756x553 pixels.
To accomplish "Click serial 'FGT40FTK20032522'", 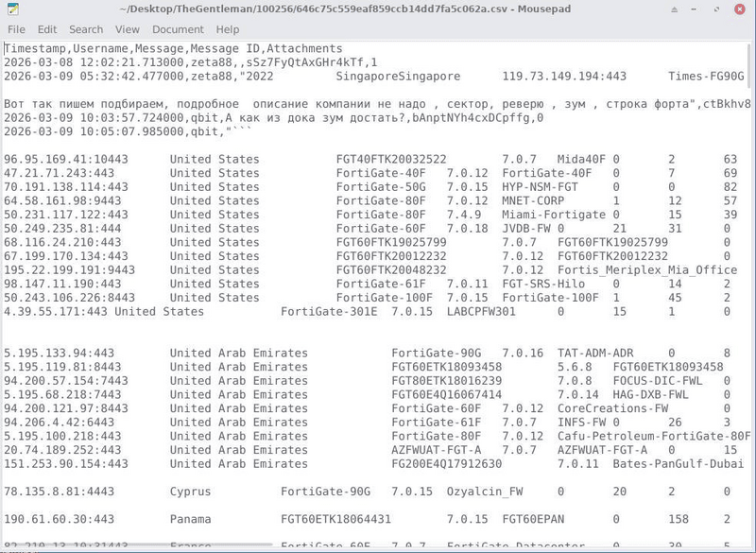I will tap(391, 160).
